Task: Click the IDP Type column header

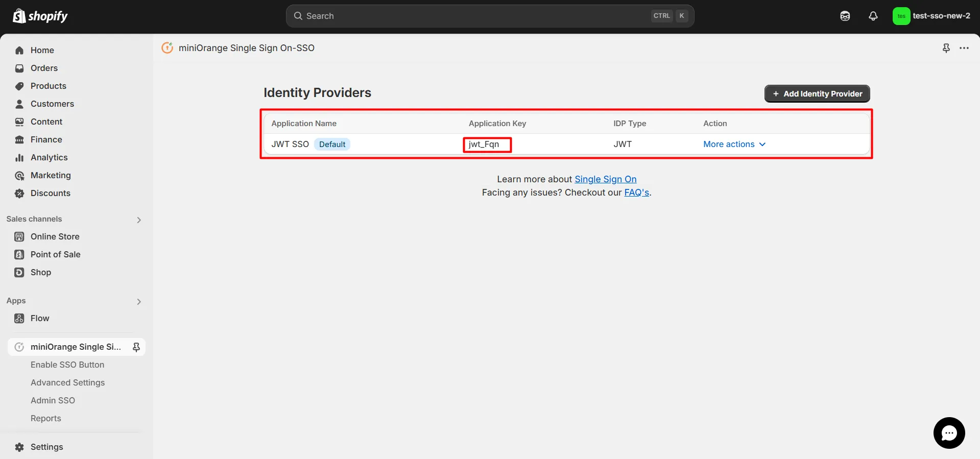Action: coord(630,124)
